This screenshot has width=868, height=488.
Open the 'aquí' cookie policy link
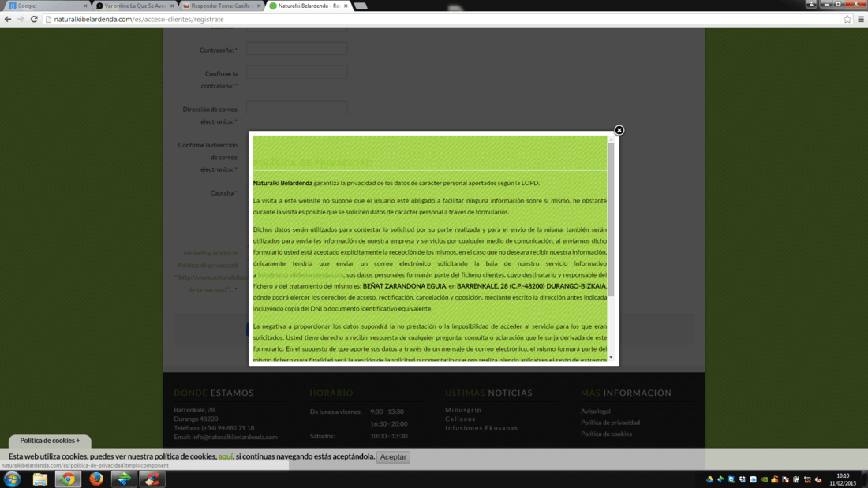[x=226, y=456]
